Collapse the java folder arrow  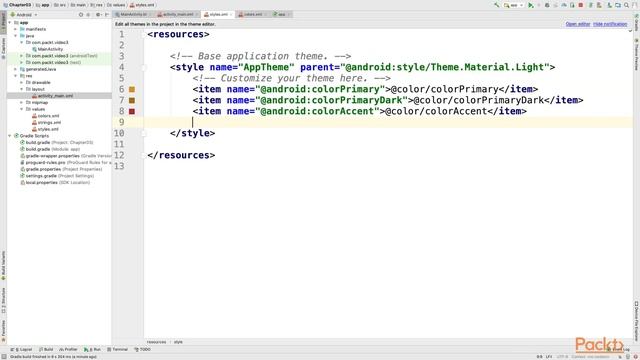[16, 36]
